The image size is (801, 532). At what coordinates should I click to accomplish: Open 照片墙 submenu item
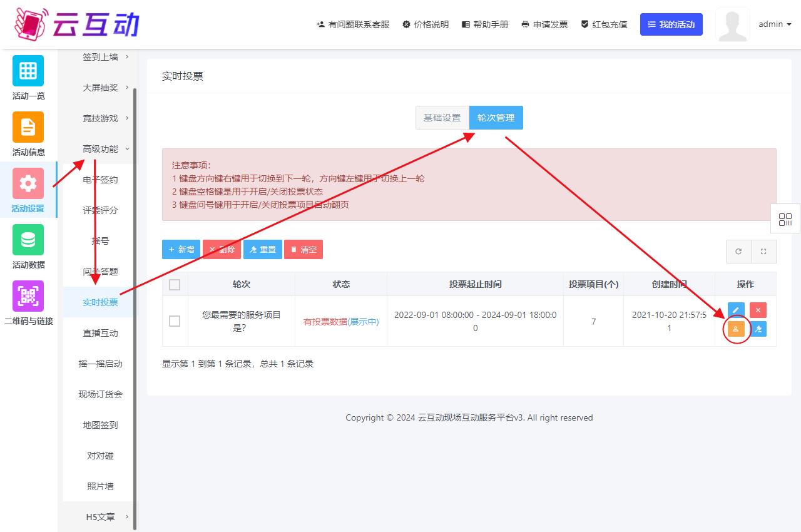[100, 486]
